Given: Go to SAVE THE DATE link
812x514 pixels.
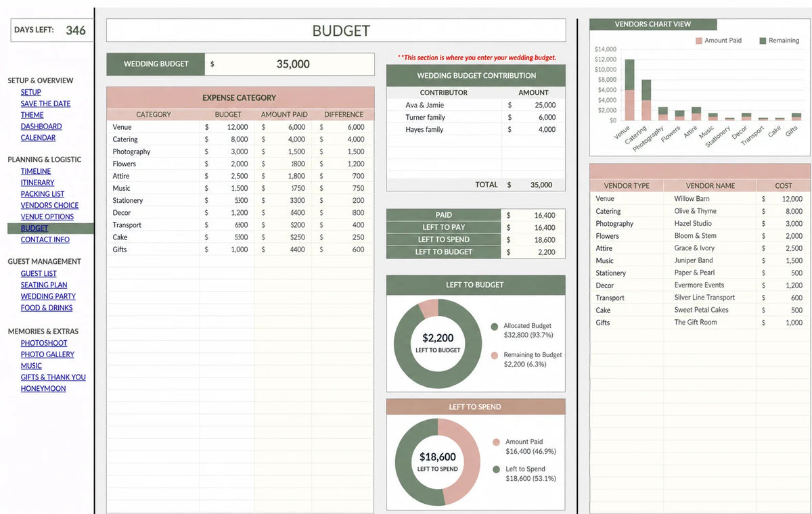Looking at the screenshot, I should (x=45, y=103).
